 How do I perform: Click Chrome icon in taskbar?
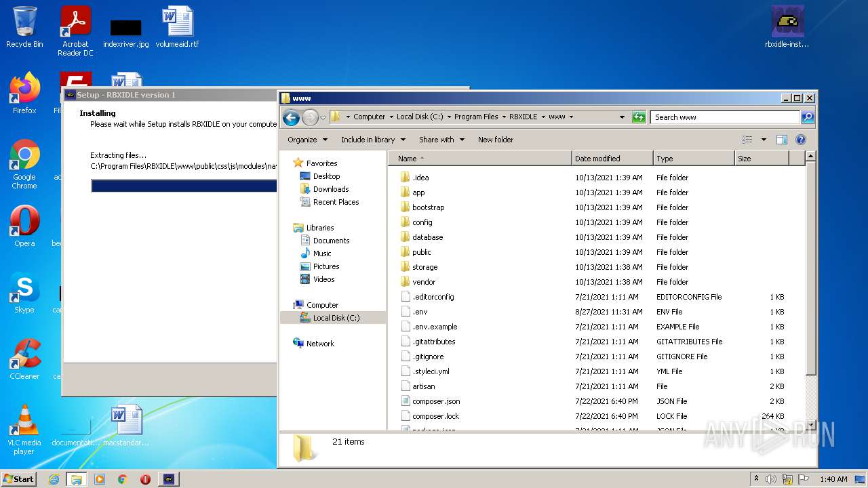[122, 479]
